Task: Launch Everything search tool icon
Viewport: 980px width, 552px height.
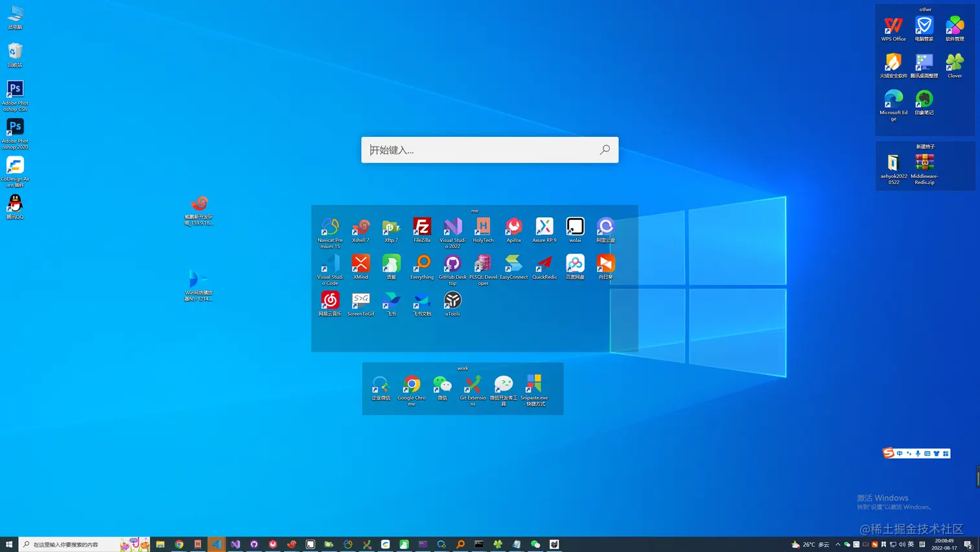Action: [422, 267]
